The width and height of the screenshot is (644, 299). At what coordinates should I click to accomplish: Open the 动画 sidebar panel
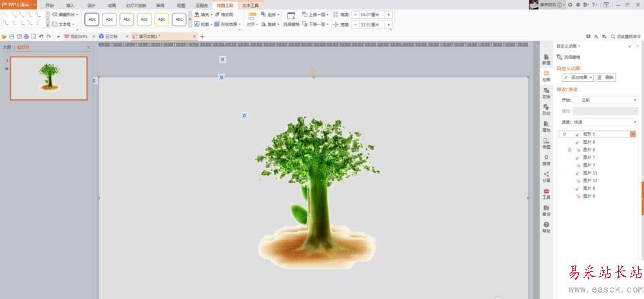point(546,77)
